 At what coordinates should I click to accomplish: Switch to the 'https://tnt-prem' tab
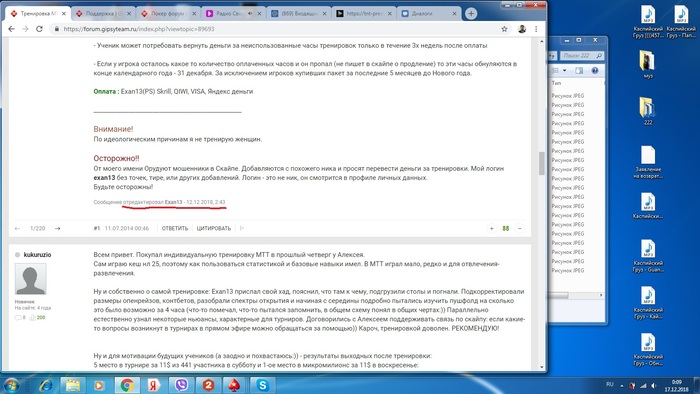363,13
